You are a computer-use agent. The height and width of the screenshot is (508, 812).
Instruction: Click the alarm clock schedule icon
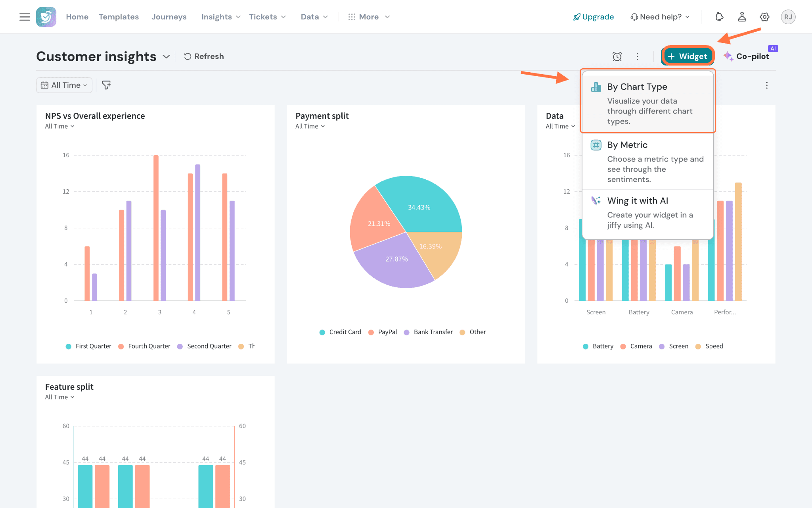617,56
